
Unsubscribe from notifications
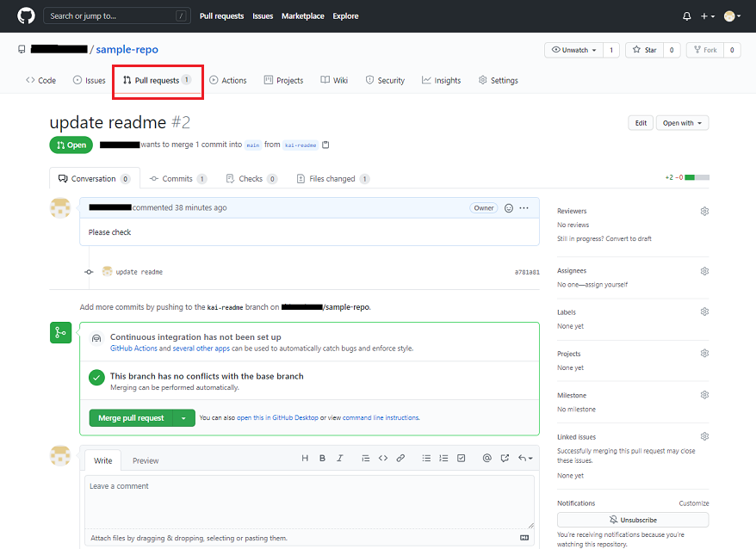point(633,520)
